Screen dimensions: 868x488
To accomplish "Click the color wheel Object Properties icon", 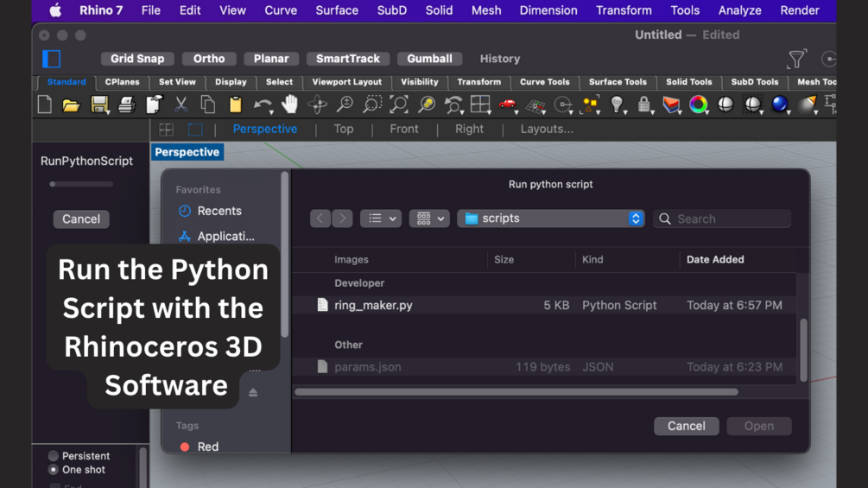I will 698,105.
